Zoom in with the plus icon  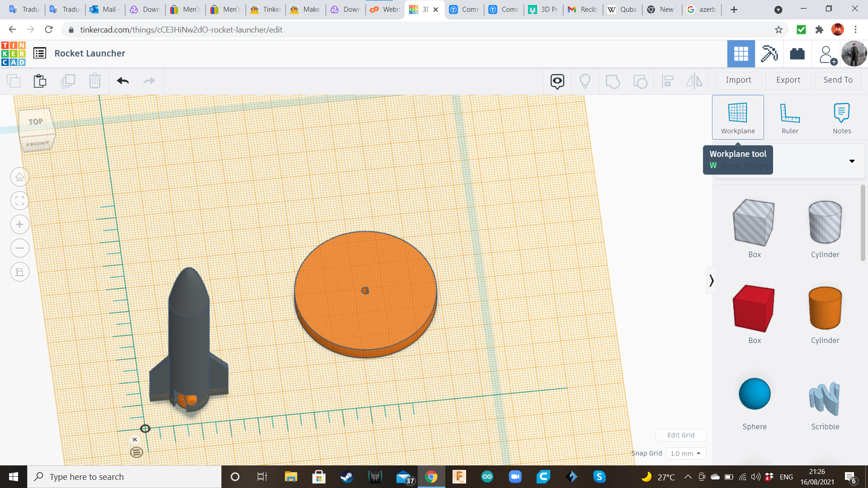(19, 225)
